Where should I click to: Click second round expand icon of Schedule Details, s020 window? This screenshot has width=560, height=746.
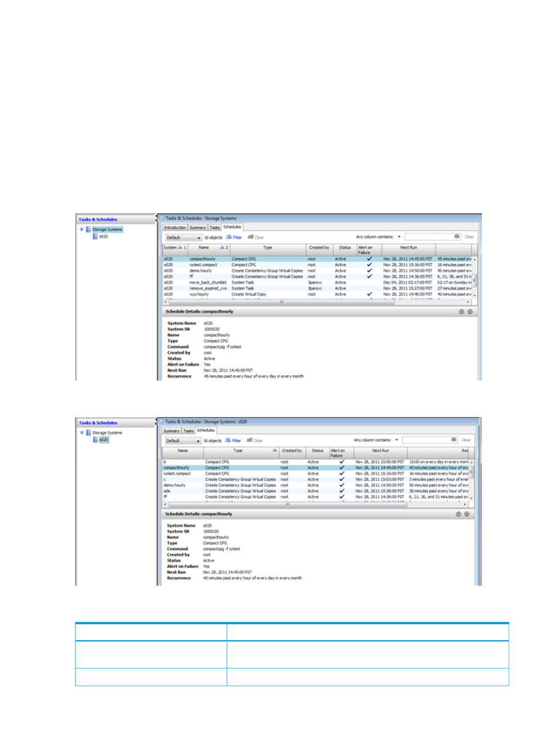click(467, 514)
